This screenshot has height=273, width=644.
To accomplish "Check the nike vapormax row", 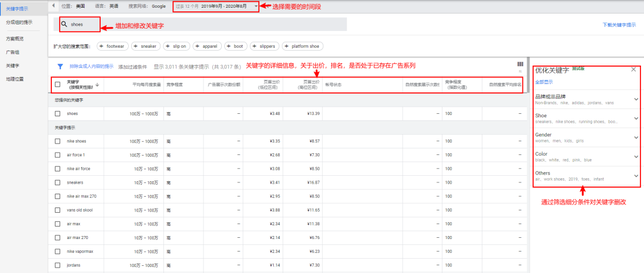I will [57, 251].
